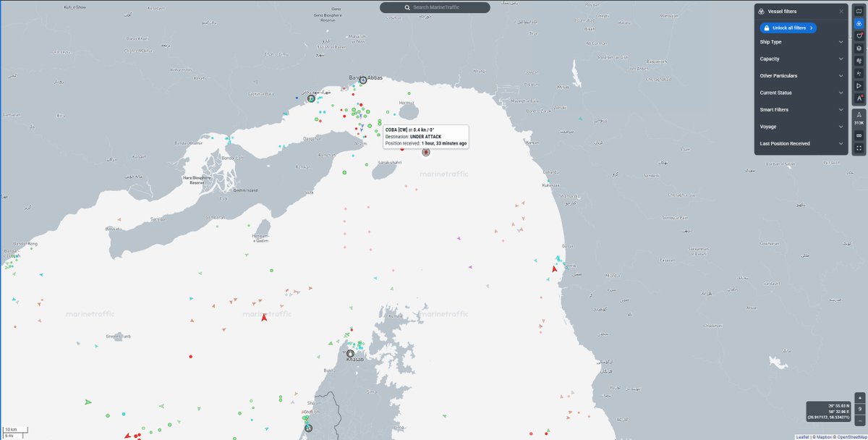Click the 10 km scale bar

[x=15, y=430]
